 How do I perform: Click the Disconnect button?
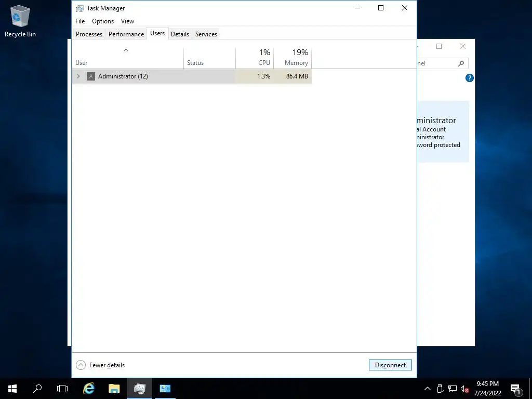[390, 365]
